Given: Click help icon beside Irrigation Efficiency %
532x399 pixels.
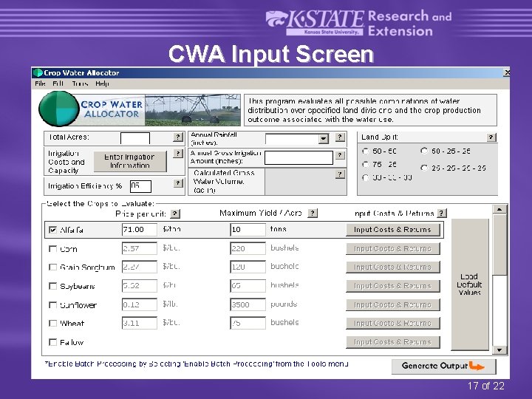Looking at the screenshot, I should [x=178, y=183].
